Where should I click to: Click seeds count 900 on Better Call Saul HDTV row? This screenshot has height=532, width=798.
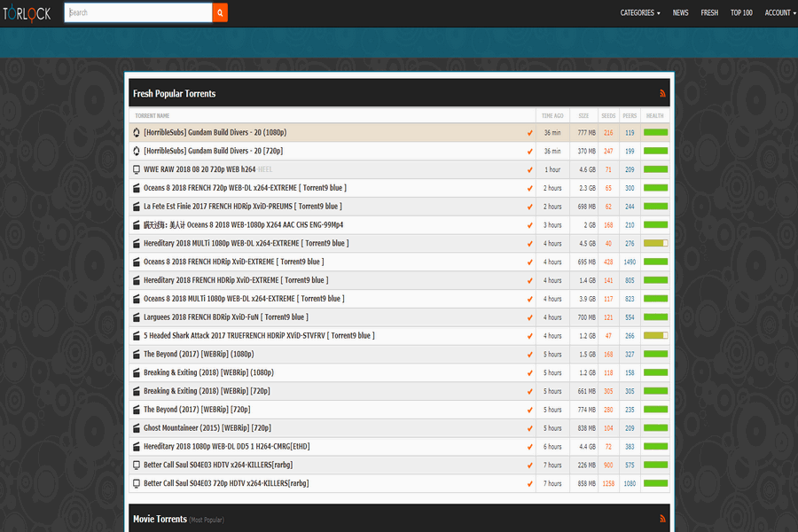(x=608, y=465)
